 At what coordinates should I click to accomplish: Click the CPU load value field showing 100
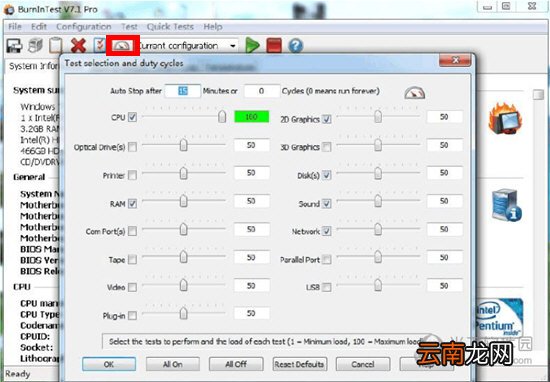click(x=251, y=117)
